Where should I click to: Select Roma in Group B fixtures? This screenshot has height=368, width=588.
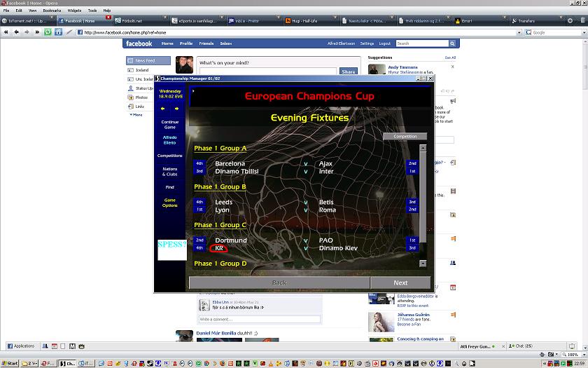pyautogui.click(x=328, y=210)
